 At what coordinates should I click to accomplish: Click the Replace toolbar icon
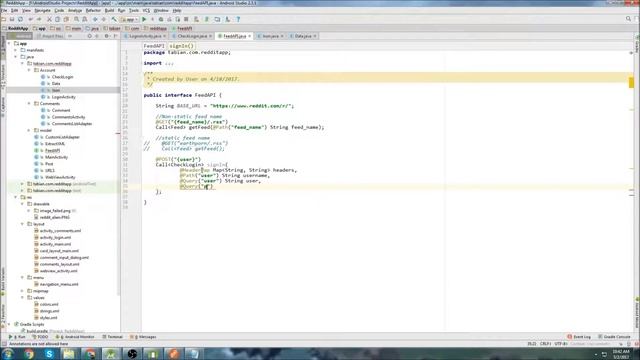(x=84, y=19)
